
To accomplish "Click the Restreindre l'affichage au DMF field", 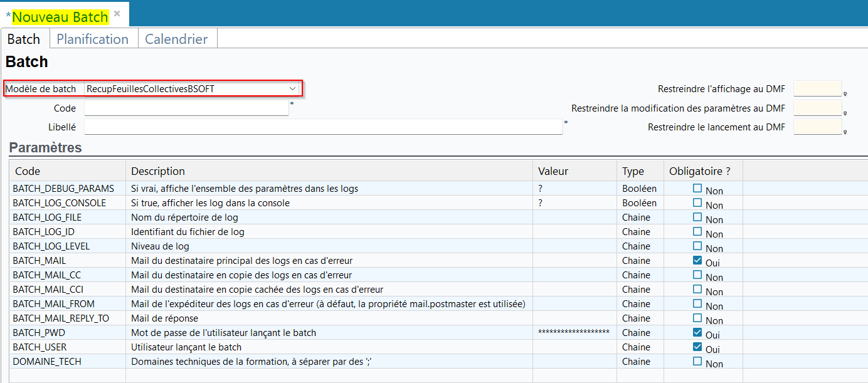I will pyautogui.click(x=817, y=89).
